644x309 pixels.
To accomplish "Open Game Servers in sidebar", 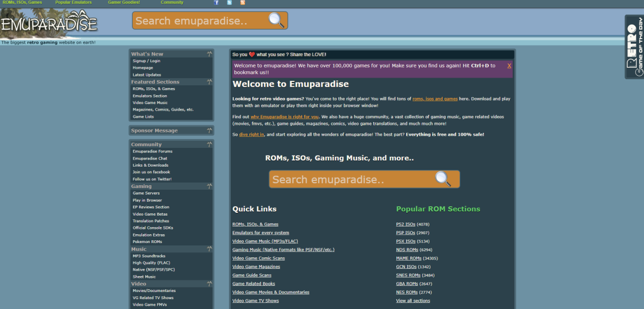I will (146, 193).
